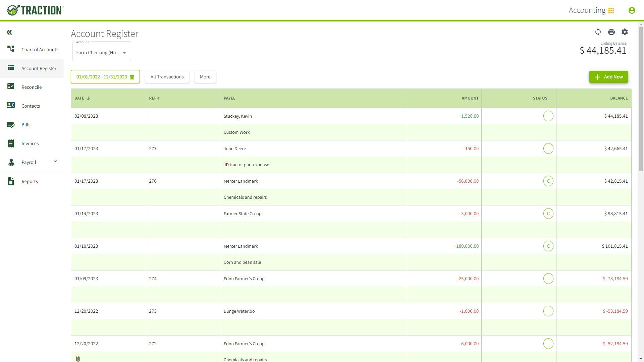This screenshot has width=644, height=362.
Task: Click balance $ -78,184.59
Action: pyautogui.click(x=615, y=279)
